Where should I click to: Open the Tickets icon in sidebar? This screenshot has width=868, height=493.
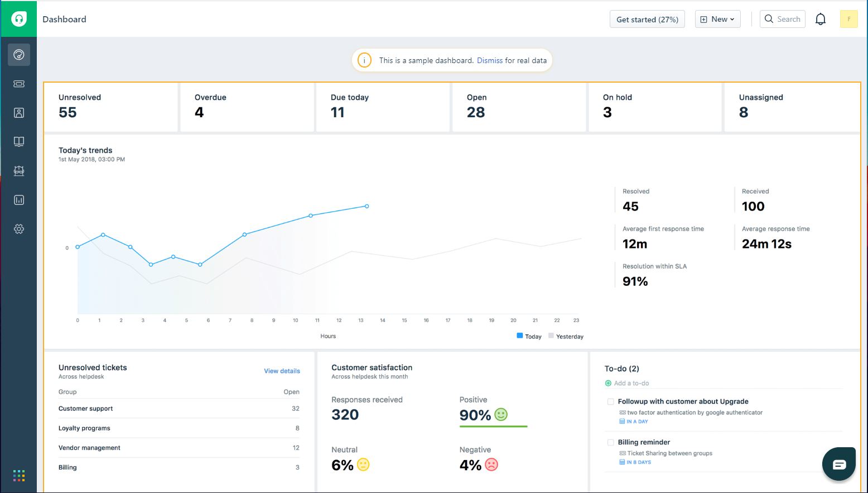click(x=19, y=84)
